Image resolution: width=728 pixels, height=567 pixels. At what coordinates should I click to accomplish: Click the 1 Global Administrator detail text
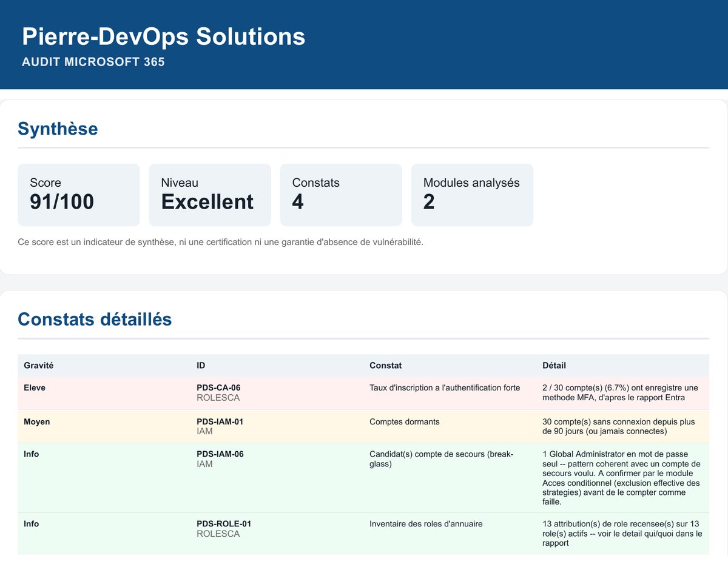(622, 478)
